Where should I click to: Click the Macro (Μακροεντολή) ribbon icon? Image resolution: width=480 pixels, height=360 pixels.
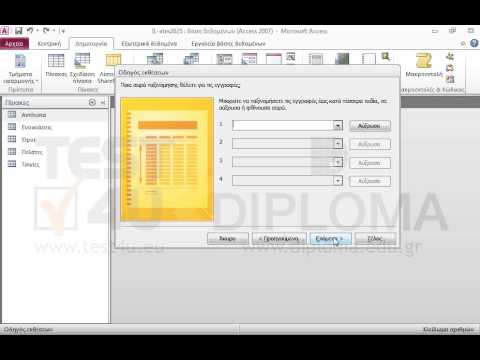(424, 65)
